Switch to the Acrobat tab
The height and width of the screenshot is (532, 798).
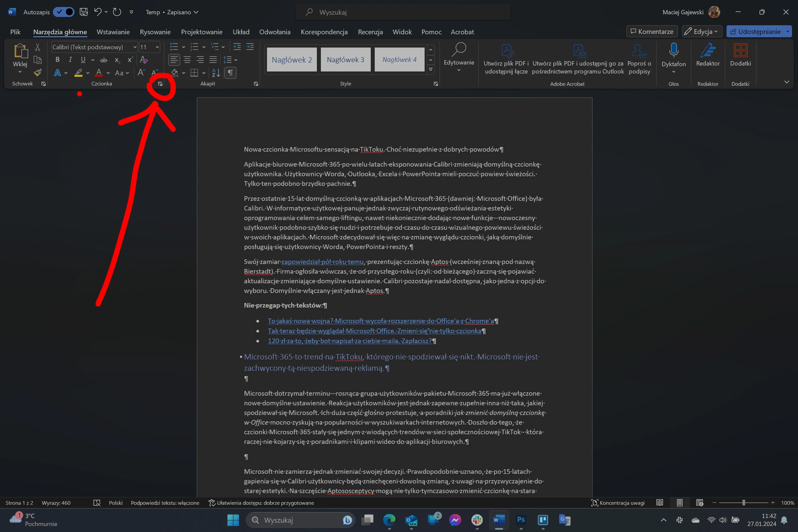pyautogui.click(x=462, y=32)
